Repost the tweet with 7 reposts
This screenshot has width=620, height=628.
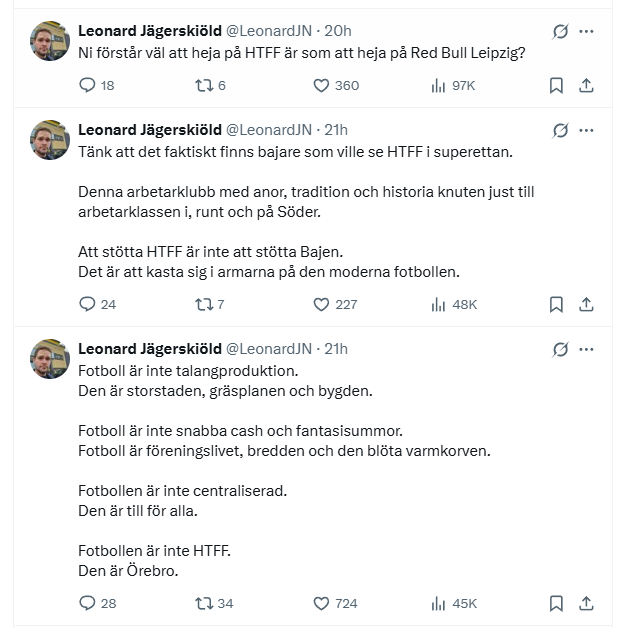coord(203,304)
